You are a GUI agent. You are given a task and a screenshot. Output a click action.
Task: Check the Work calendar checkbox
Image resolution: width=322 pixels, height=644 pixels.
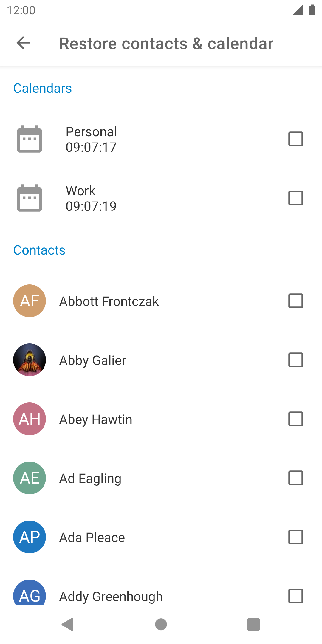coord(296,198)
